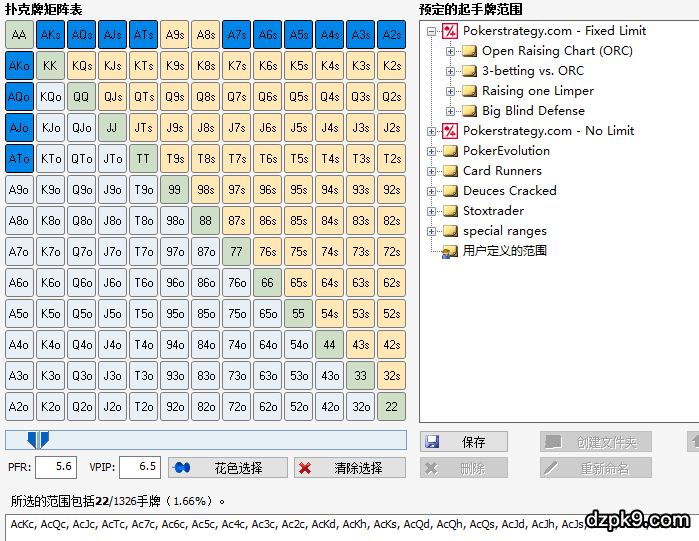Click the PokerEvolution folder icon
The image size is (699, 541).
[x=450, y=151]
